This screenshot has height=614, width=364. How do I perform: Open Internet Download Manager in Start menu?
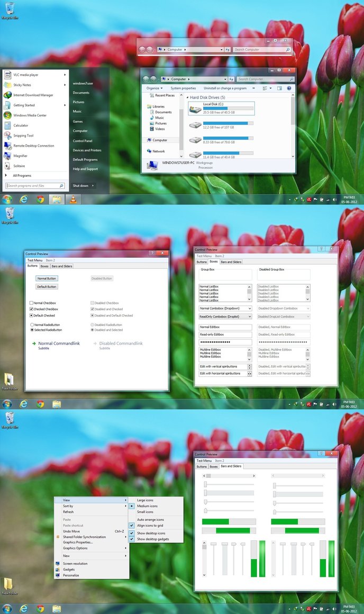(x=33, y=95)
